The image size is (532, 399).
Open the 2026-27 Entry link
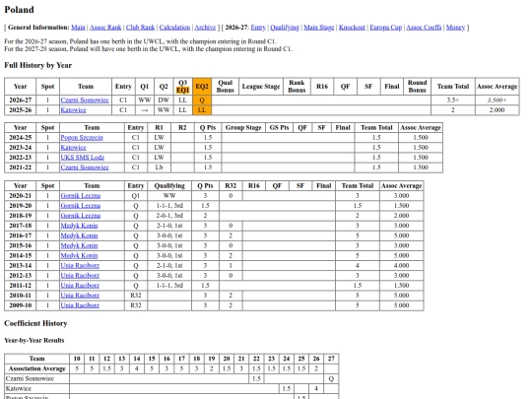(x=258, y=28)
